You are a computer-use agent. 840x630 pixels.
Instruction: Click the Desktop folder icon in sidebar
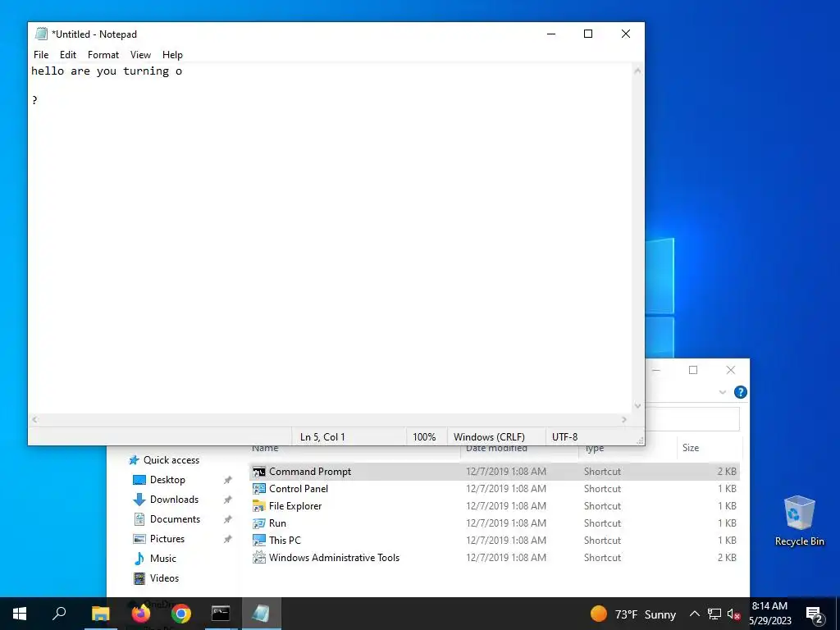click(x=139, y=480)
